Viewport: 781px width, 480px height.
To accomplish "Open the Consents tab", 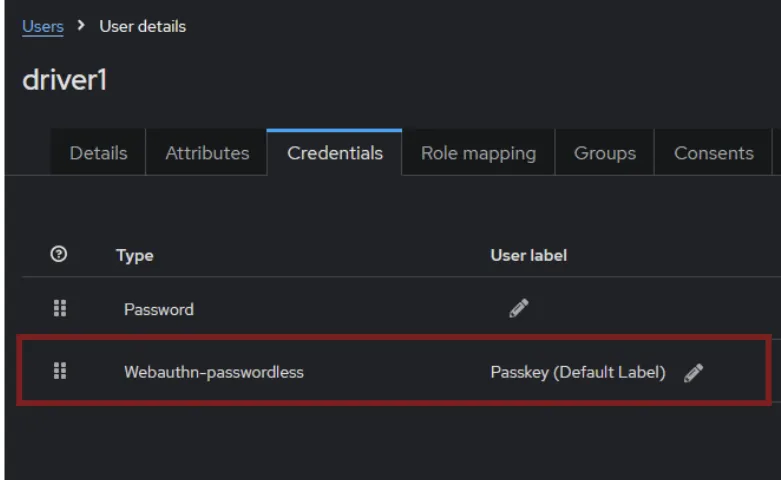I will (713, 153).
